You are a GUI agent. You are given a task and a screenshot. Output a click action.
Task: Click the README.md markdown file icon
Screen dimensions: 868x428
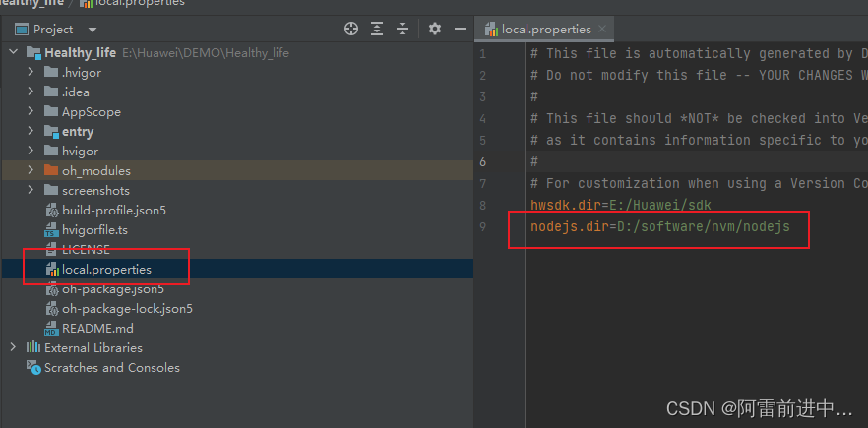51,329
